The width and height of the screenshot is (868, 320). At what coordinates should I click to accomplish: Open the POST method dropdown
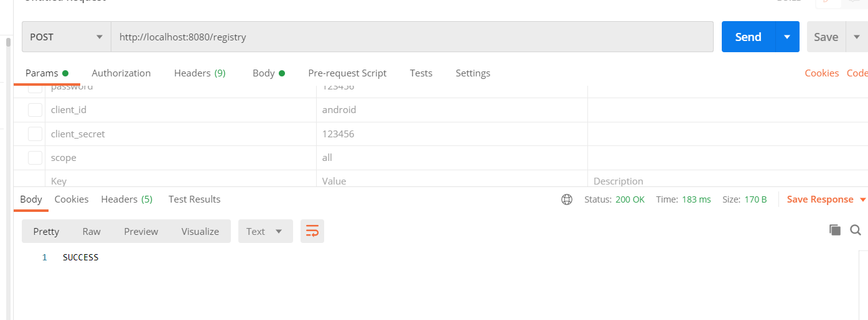pos(67,37)
